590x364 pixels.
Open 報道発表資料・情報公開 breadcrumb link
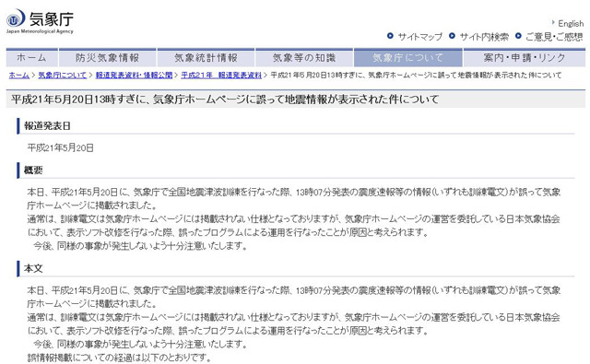tap(134, 76)
